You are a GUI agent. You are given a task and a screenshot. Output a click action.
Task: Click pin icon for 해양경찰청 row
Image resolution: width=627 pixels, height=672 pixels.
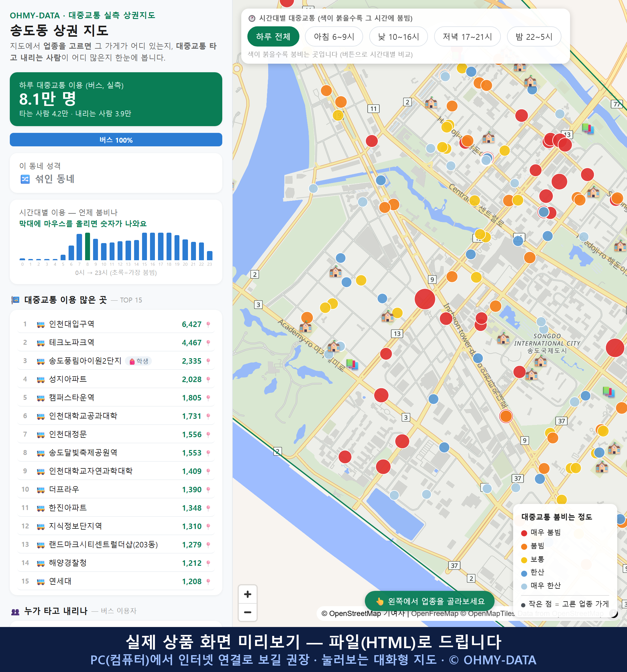208,563
